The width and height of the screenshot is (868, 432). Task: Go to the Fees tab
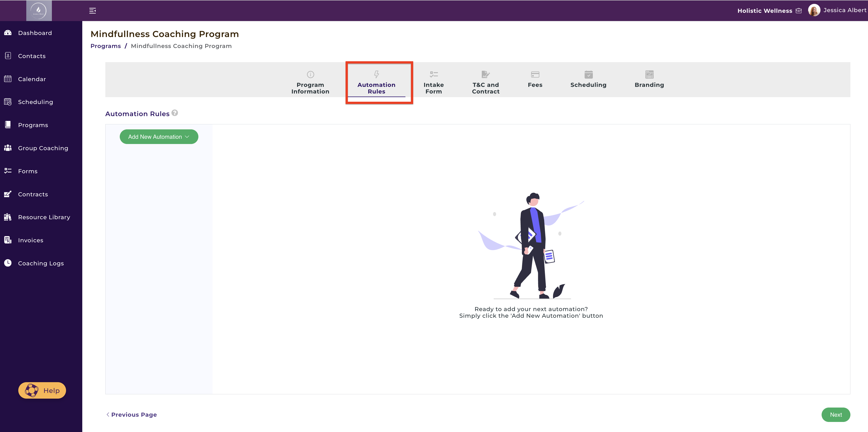coord(535,80)
